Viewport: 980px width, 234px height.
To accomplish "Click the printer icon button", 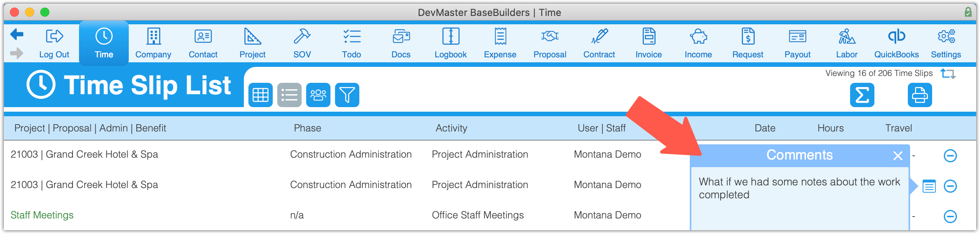I will click(x=920, y=95).
